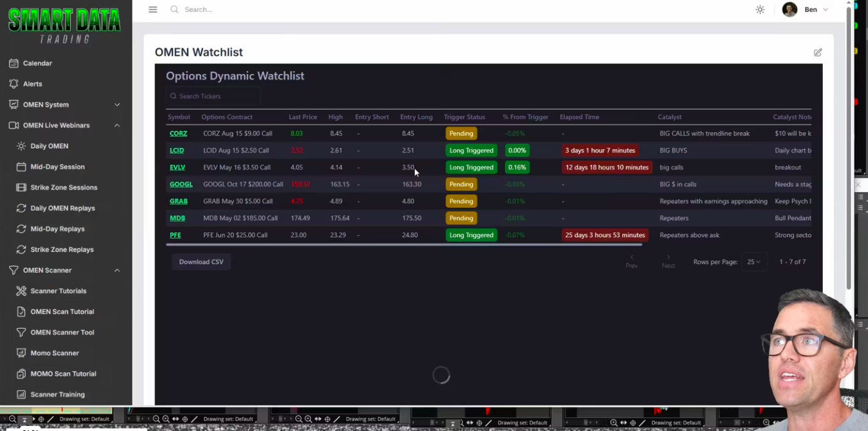Open the GOOGL ticker link
868x431 pixels.
coord(181,184)
